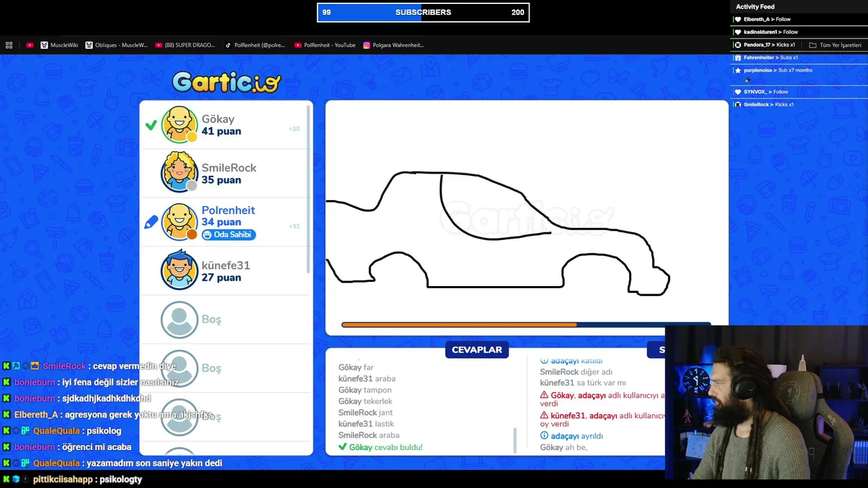Viewport: 868px width, 488px height.
Task: Click the 'künefe31 lastik' answer
Action: pos(366,424)
